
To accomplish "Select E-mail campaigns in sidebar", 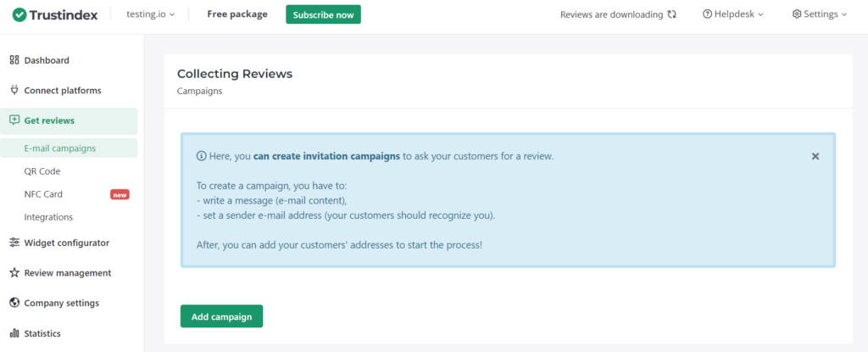I will pos(59,148).
